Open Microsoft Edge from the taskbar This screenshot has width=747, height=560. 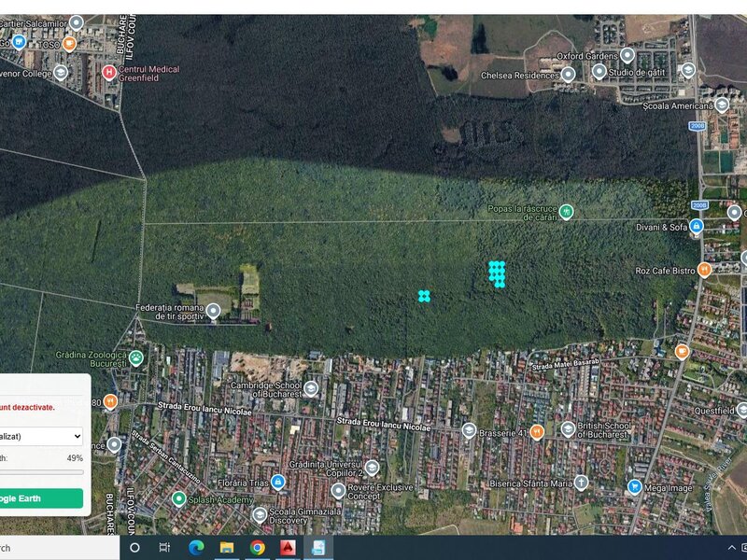196,548
